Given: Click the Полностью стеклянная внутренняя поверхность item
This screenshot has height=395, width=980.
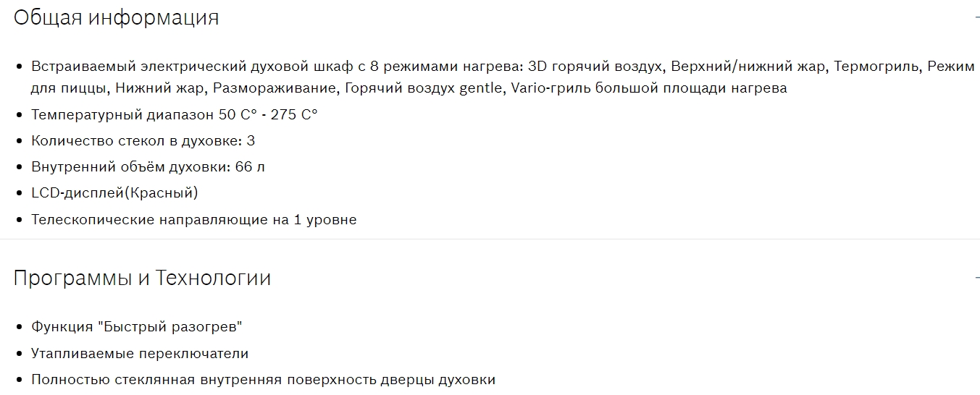Looking at the screenshot, I should click(x=263, y=379).
